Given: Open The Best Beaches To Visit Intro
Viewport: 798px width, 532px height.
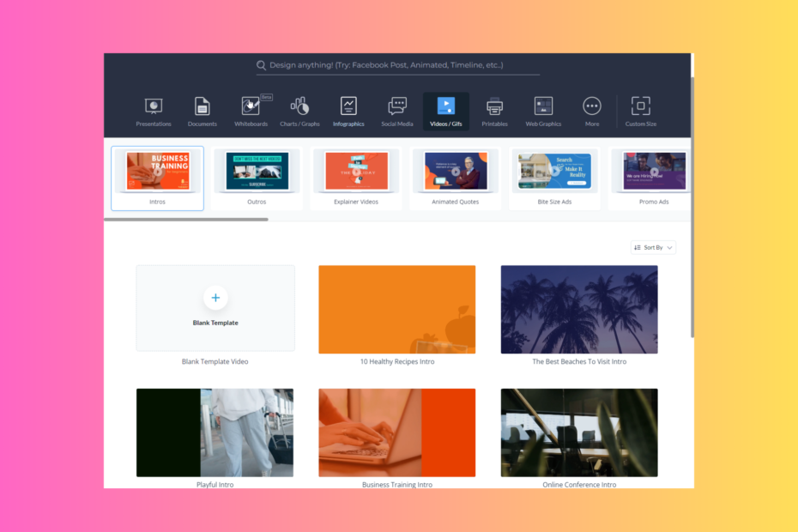Looking at the screenshot, I should [x=579, y=310].
